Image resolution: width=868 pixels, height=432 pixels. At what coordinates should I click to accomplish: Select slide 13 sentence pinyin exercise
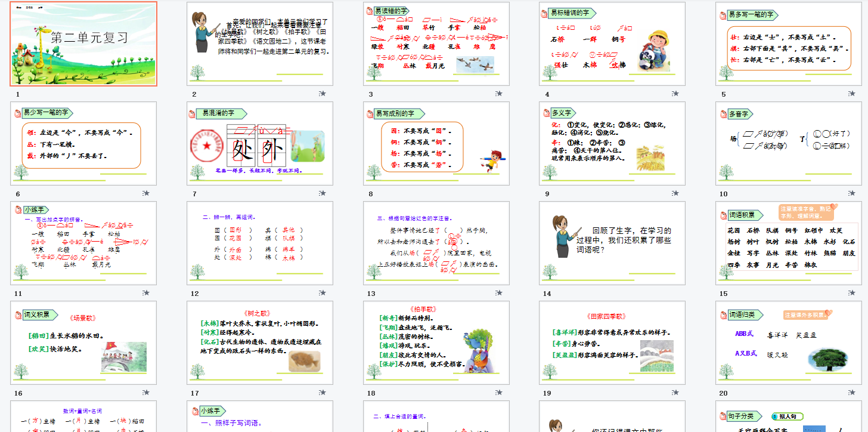436,243
